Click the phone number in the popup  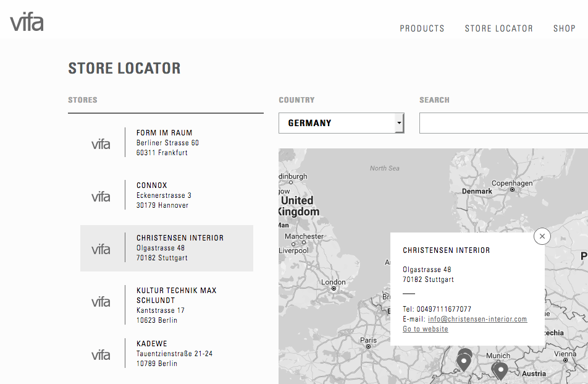(444, 309)
